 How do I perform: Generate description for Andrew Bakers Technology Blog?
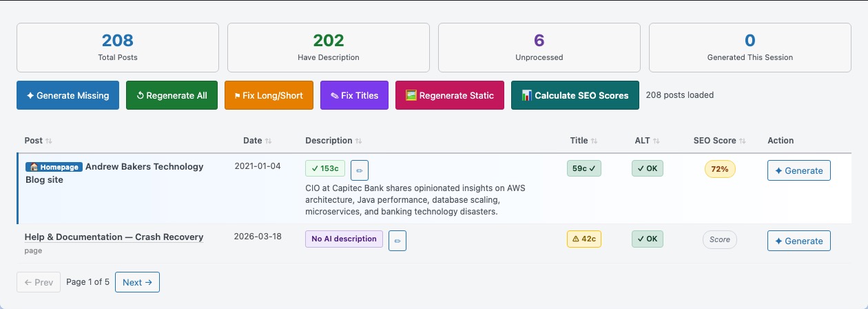[x=799, y=170]
